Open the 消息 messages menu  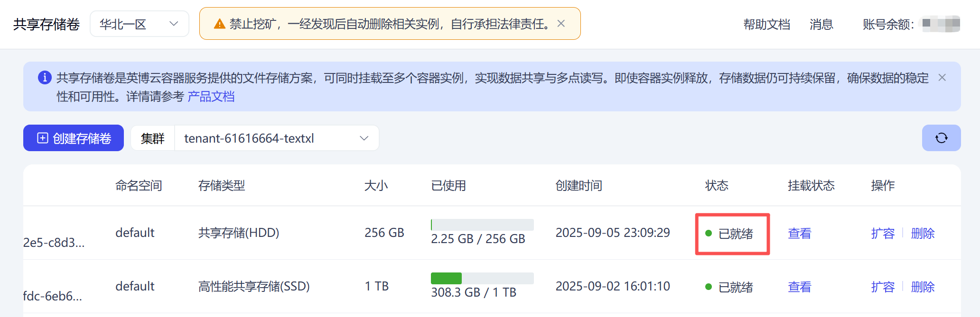[x=821, y=24]
